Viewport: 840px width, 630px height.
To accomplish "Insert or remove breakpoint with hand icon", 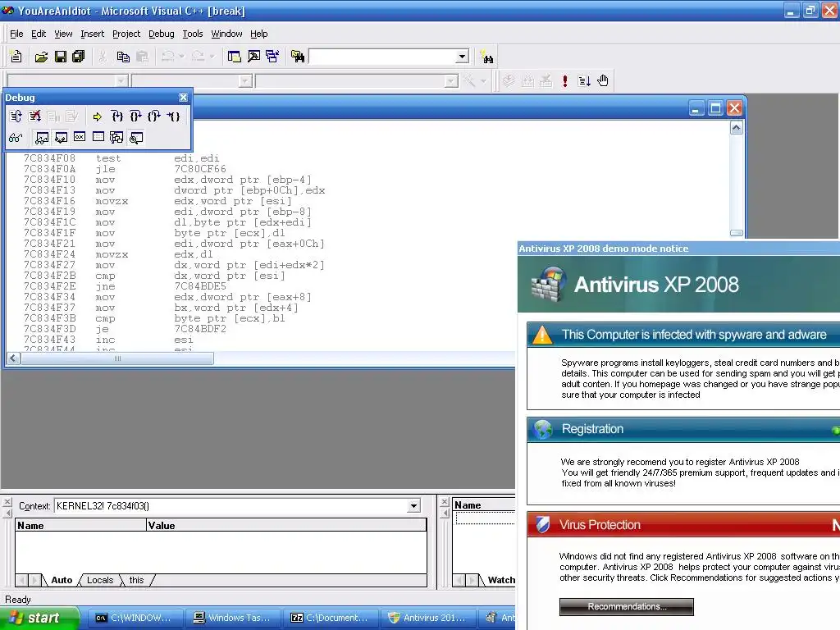I will tap(603, 81).
